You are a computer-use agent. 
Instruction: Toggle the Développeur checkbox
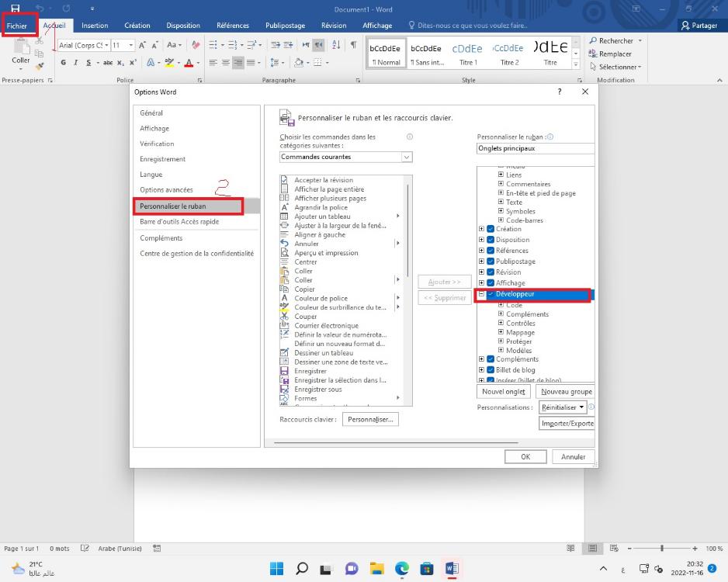491,294
